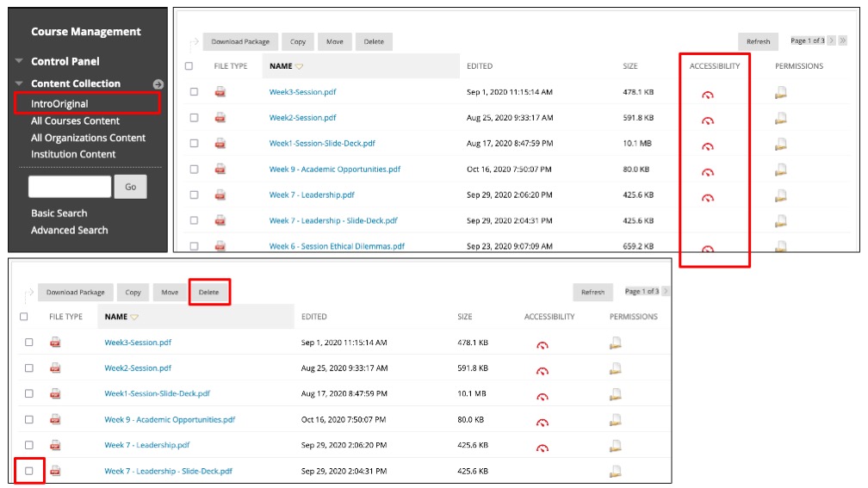
Task: Click PDF icon for Week 9 Academic Opportunities, top list
Action: click(x=220, y=169)
